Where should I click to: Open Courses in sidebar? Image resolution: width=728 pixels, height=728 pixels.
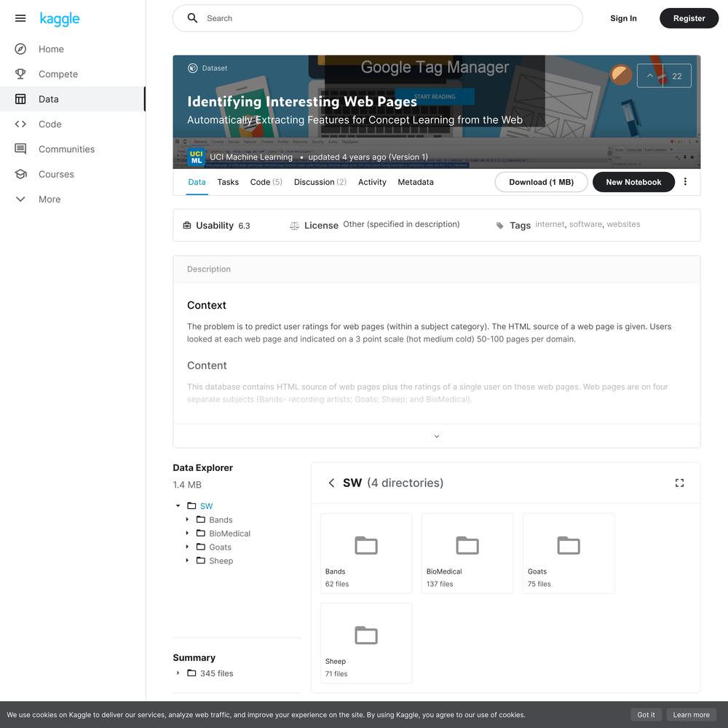coord(56,174)
